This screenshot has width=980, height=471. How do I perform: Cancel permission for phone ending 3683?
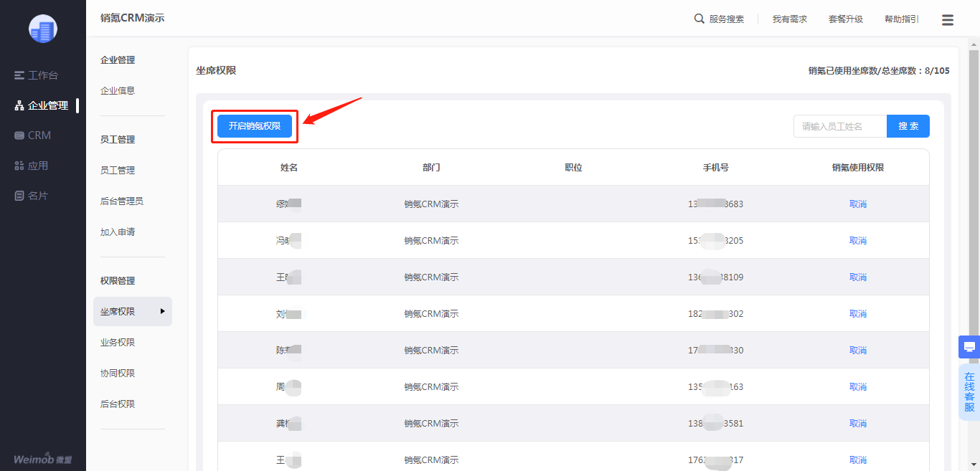[x=858, y=204]
